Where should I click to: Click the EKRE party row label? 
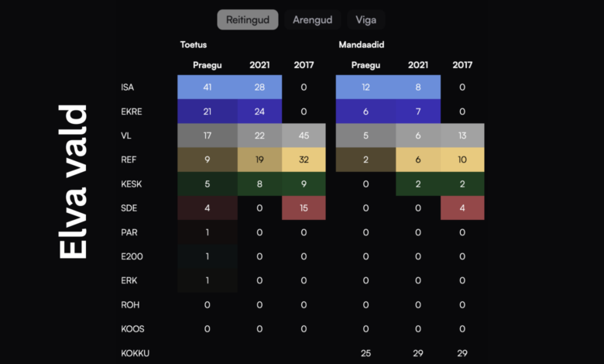point(132,112)
